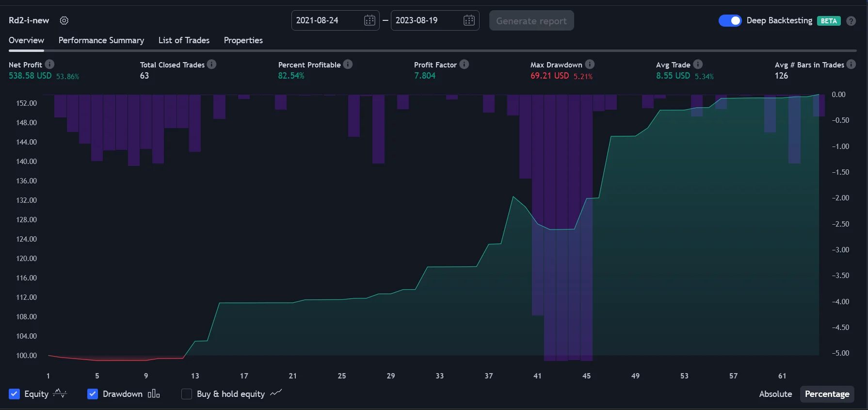The image size is (868, 410).
Task: Turn off Deep Backtesting switch
Action: click(730, 20)
